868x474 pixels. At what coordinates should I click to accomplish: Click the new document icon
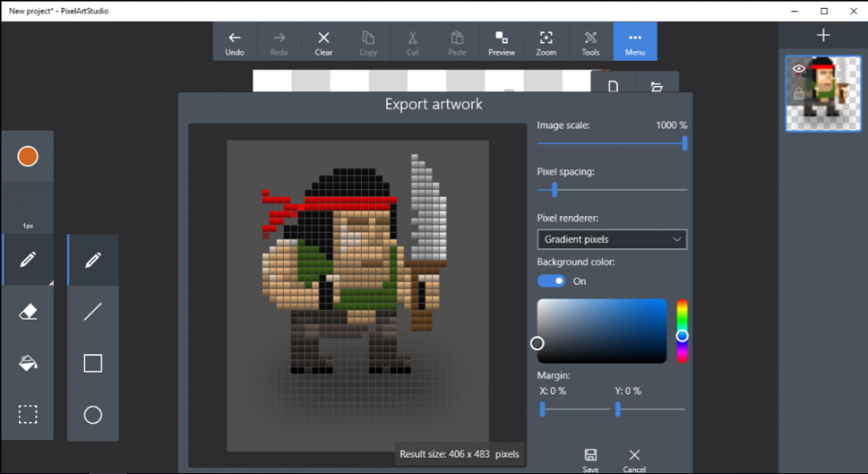(x=613, y=86)
